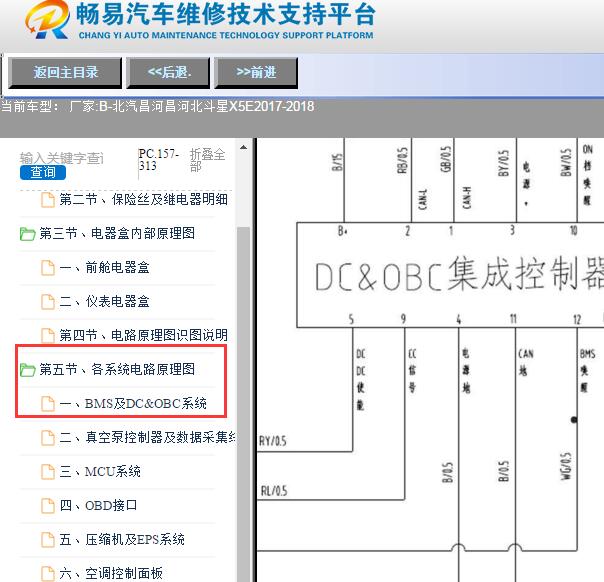
Task: Click the RB/0.5 wire label
Action: pyautogui.click(x=402, y=161)
